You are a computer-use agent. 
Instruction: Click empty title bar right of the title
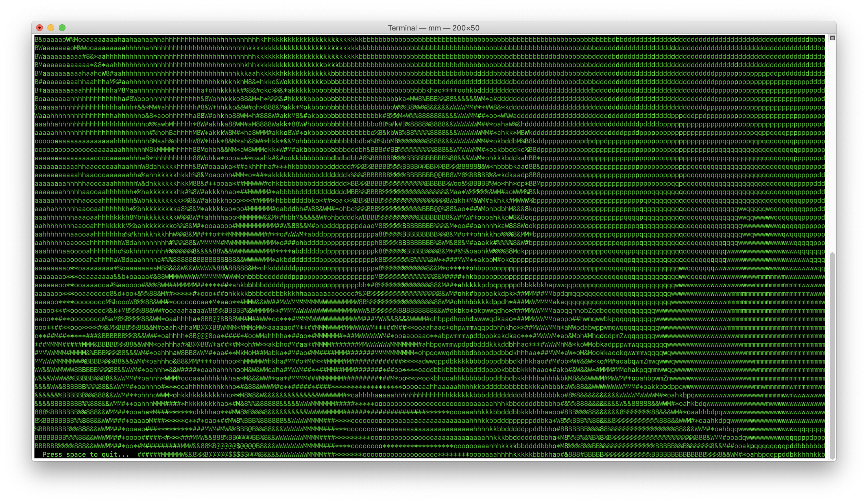[655, 28]
